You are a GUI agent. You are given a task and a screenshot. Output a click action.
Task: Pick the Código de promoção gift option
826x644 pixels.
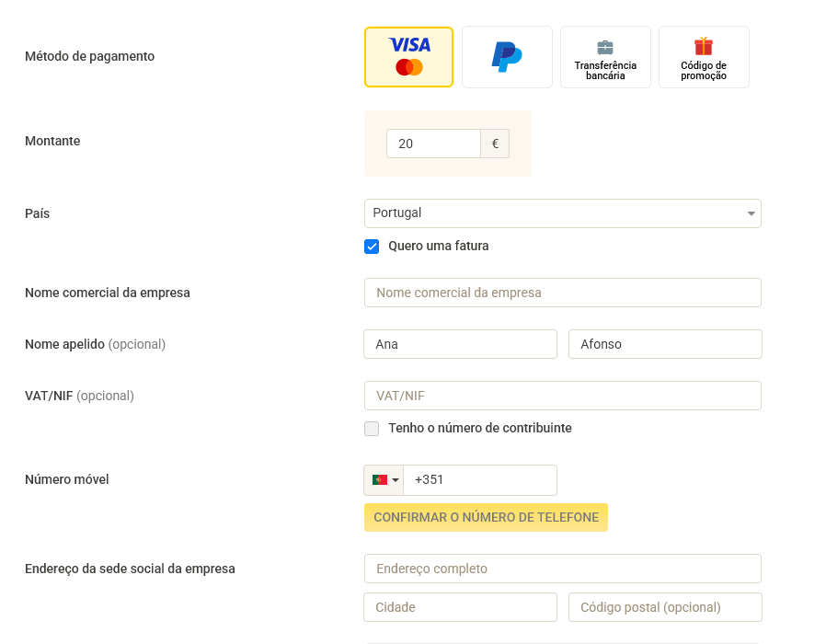click(x=704, y=57)
